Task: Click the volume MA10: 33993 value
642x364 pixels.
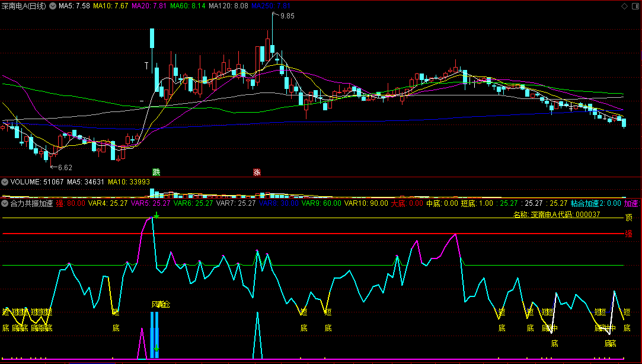Action: click(129, 182)
